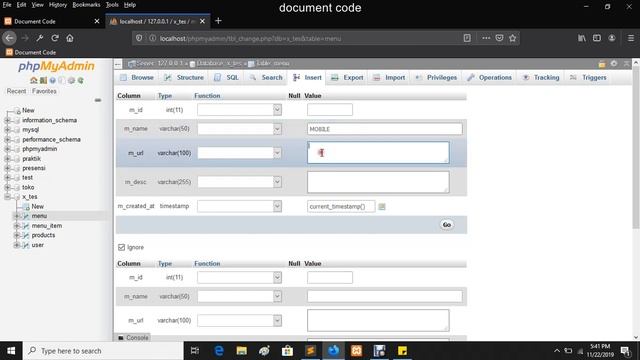The image size is (640, 360).
Task: Open Favorites tables list
Action: point(44,91)
